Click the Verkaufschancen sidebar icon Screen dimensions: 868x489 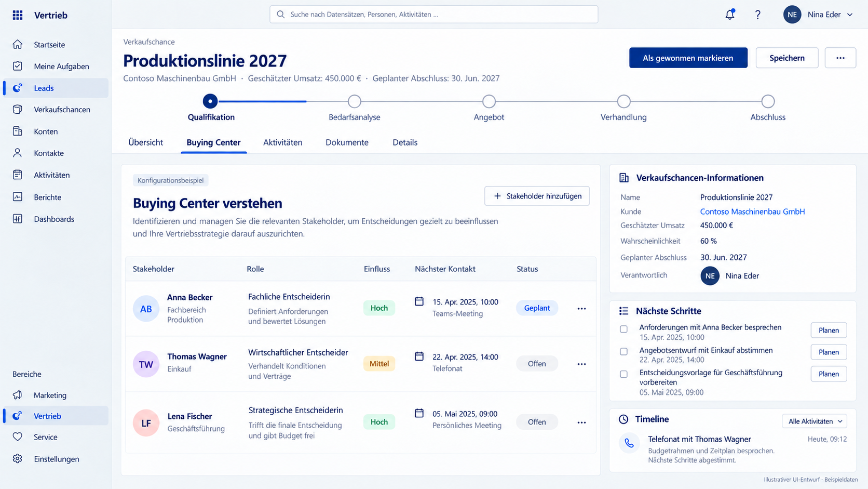click(x=18, y=109)
